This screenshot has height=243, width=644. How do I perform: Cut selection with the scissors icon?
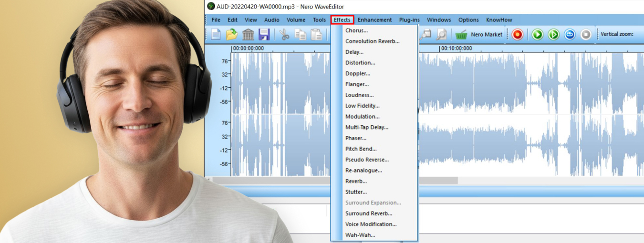pyautogui.click(x=285, y=34)
